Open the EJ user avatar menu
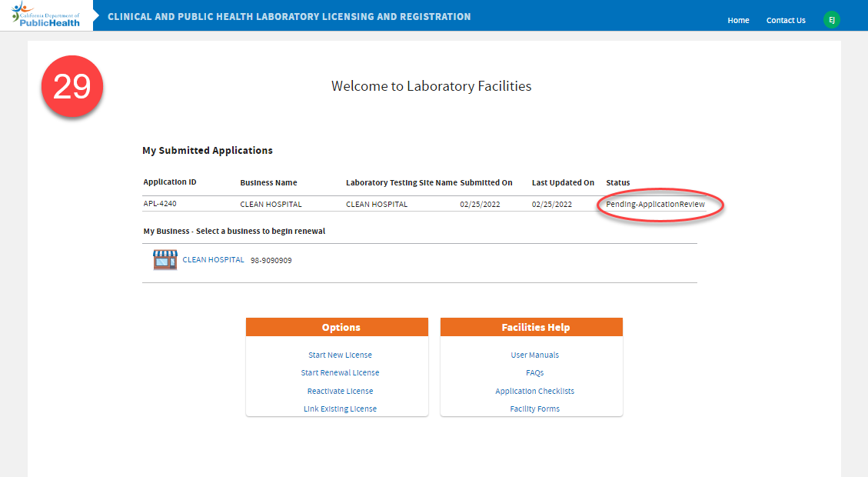The width and height of the screenshot is (868, 477). (831, 20)
